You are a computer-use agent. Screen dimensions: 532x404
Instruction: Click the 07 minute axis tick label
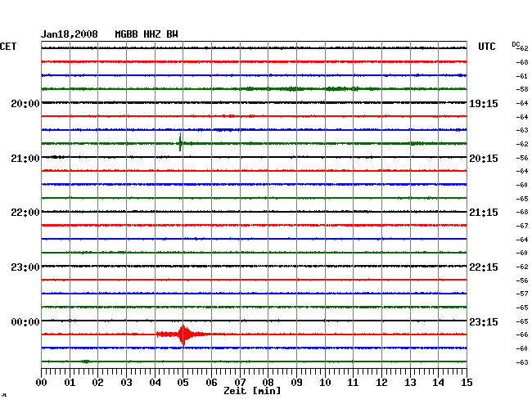tap(240, 383)
